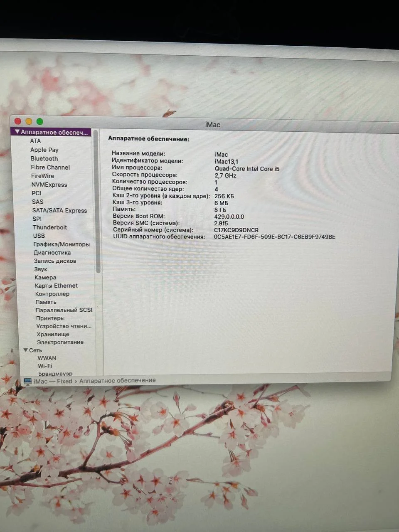The height and width of the screenshot is (532, 399).
Task: Open Устройство чтени... sidebar entry
Action: (64, 326)
